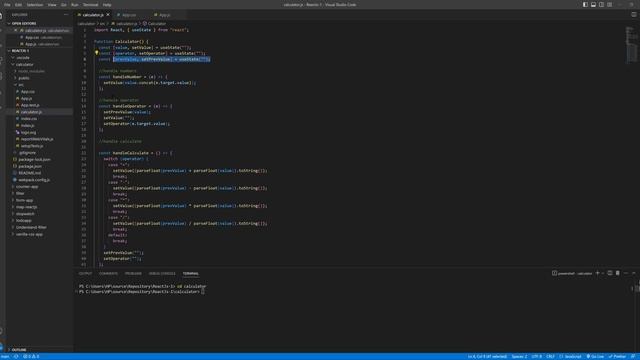Screen dimensions: 640x360
Task: Switch to the PROBLEMS panel tab
Action: [x=133, y=273]
